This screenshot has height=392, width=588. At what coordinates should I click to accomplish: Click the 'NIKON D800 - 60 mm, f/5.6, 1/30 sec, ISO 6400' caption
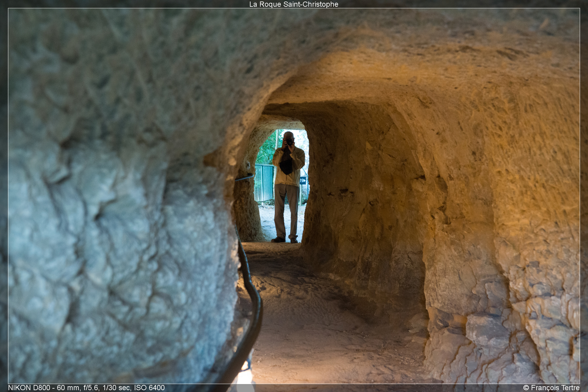tap(86, 388)
